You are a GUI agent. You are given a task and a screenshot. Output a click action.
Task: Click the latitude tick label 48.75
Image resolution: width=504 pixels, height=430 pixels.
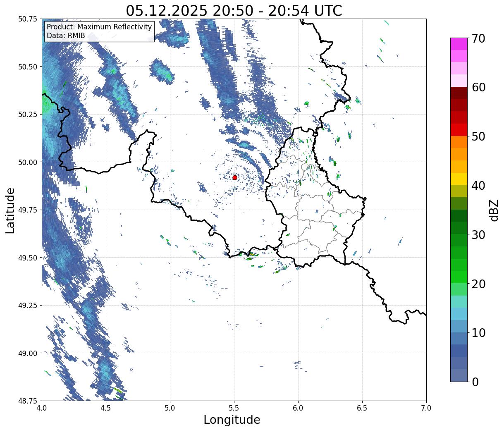(29, 401)
